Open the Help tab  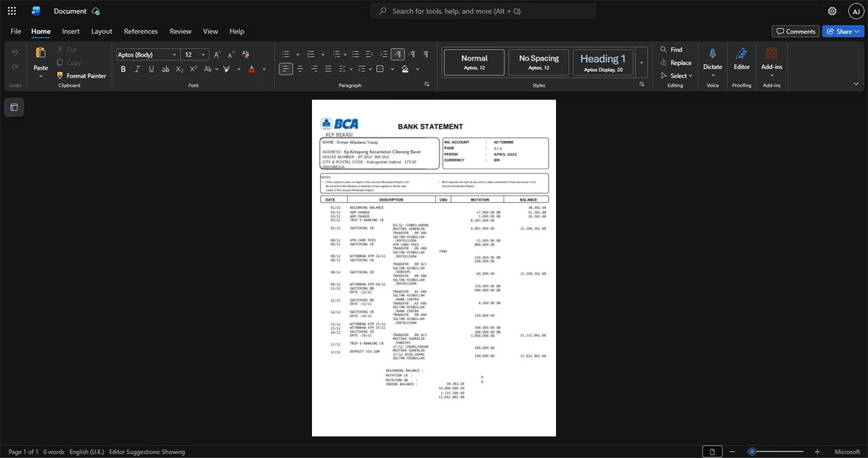236,31
